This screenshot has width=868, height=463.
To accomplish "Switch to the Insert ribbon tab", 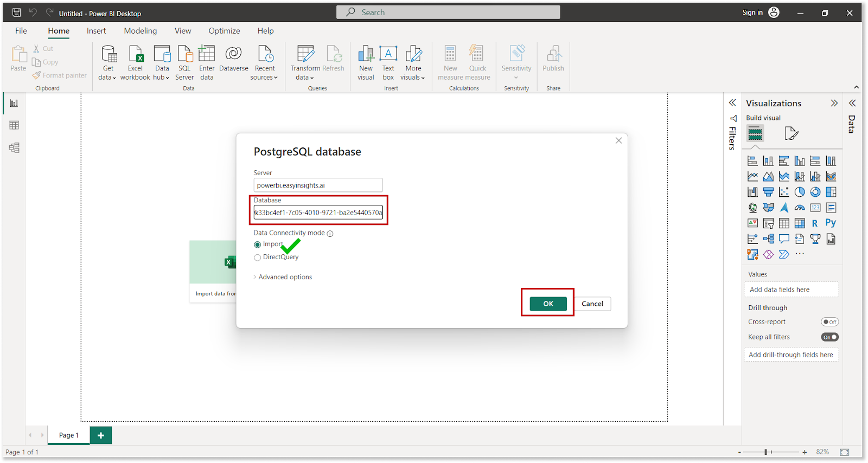I will point(97,31).
